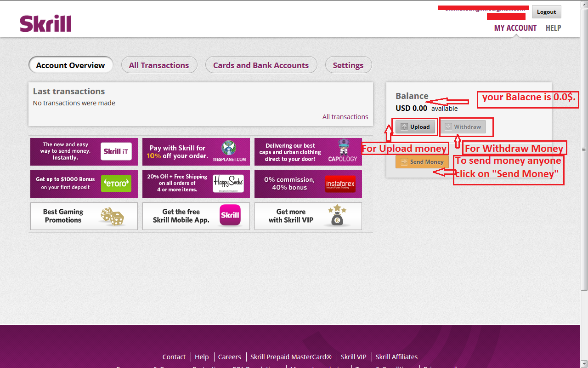This screenshot has width=588, height=368.
Task: Click the Upload money button
Action: [x=415, y=126]
